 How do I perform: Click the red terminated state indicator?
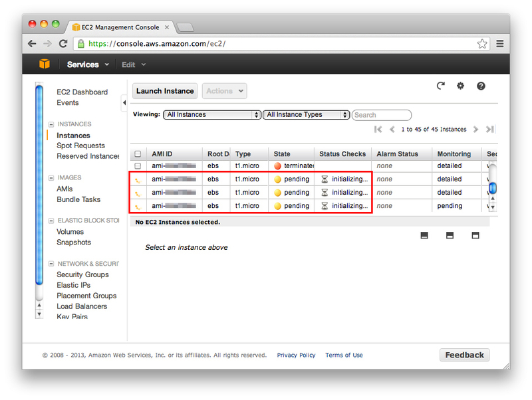[x=277, y=165]
